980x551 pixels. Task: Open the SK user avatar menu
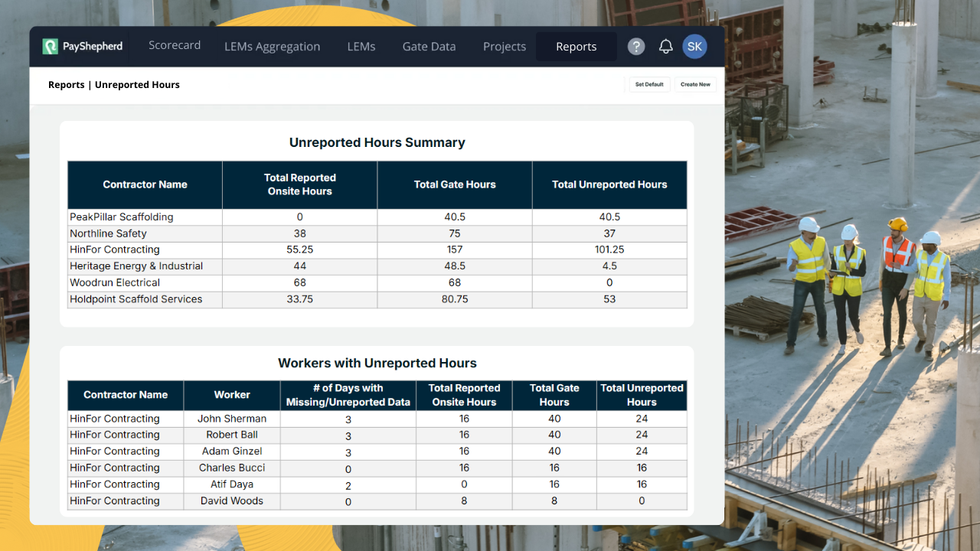pos(694,47)
